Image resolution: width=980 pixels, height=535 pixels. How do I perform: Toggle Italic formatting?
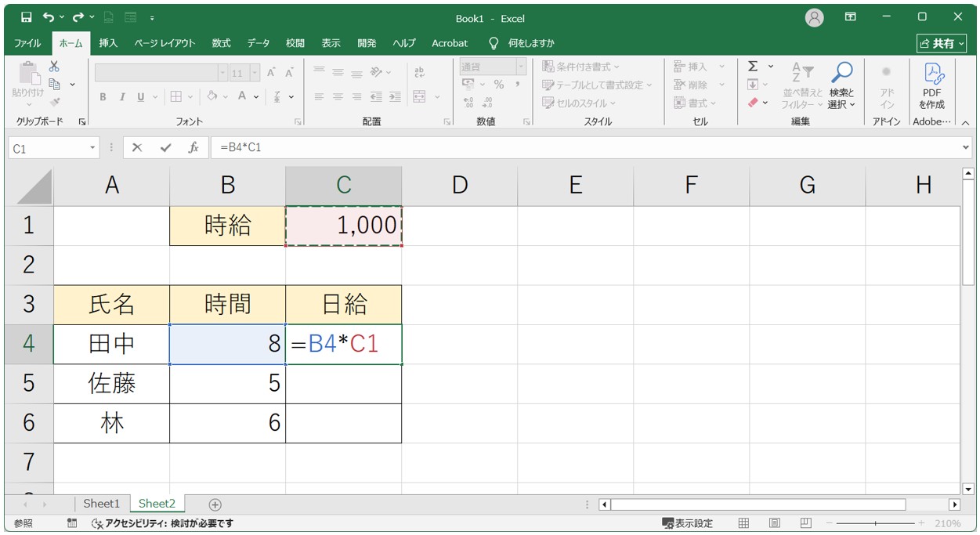121,97
